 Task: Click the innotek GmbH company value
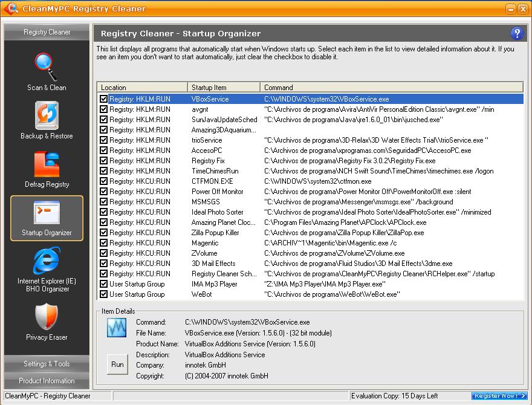[x=206, y=365]
